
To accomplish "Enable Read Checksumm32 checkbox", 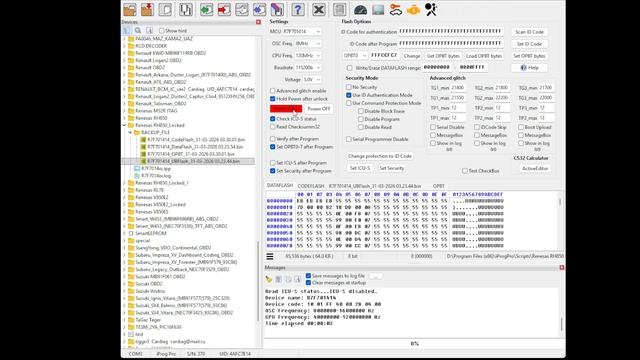I will click(273, 127).
